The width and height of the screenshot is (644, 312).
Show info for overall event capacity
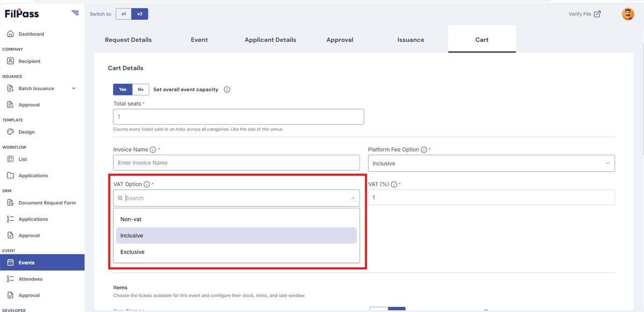click(x=226, y=90)
